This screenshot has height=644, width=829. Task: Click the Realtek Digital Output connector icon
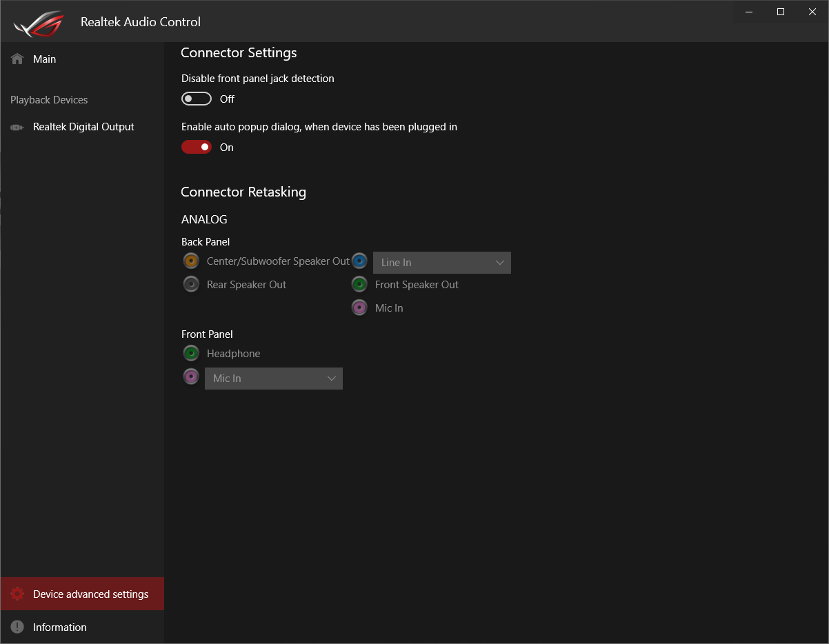pos(17,127)
